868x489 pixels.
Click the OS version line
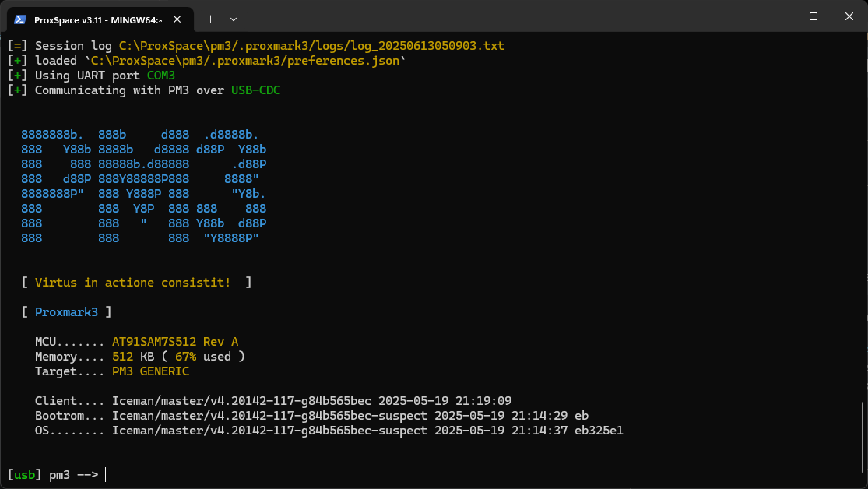click(x=329, y=431)
